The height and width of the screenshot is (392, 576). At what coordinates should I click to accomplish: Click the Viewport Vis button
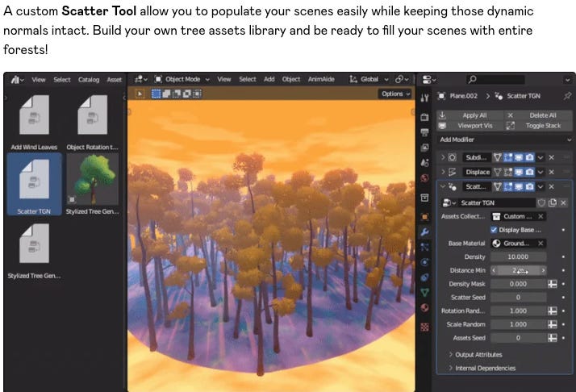[470, 126]
